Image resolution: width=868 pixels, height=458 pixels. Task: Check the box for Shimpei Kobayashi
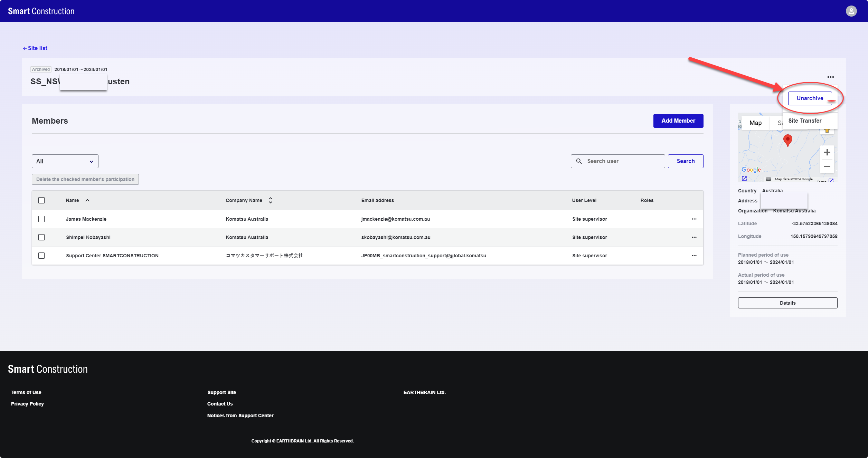[x=41, y=237]
